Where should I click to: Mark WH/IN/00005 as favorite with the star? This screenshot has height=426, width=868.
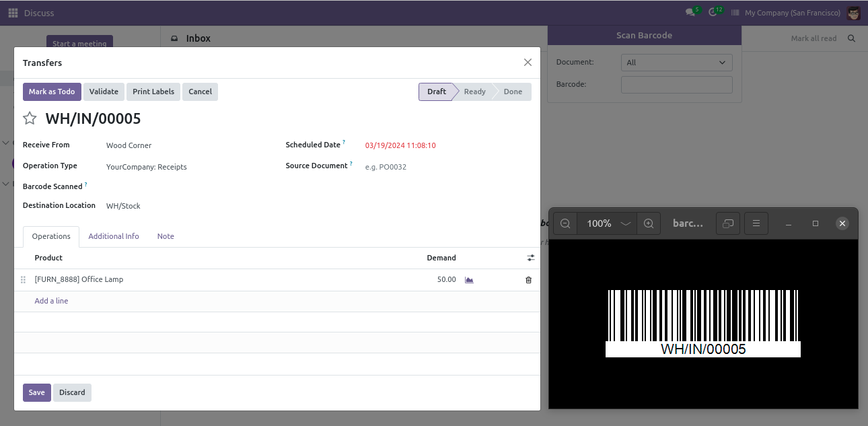point(30,118)
